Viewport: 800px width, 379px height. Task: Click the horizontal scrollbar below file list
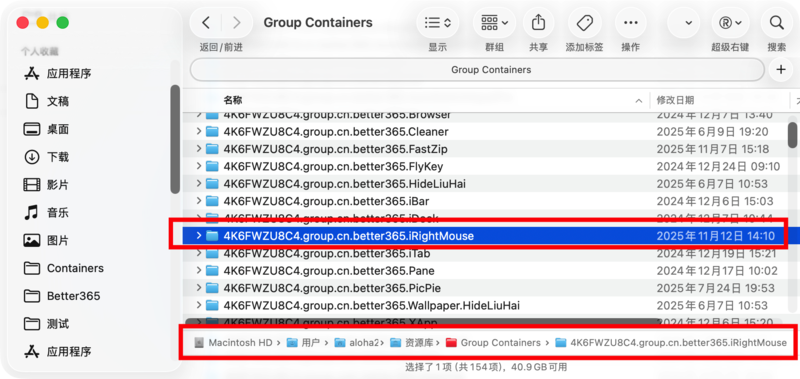[423, 322]
